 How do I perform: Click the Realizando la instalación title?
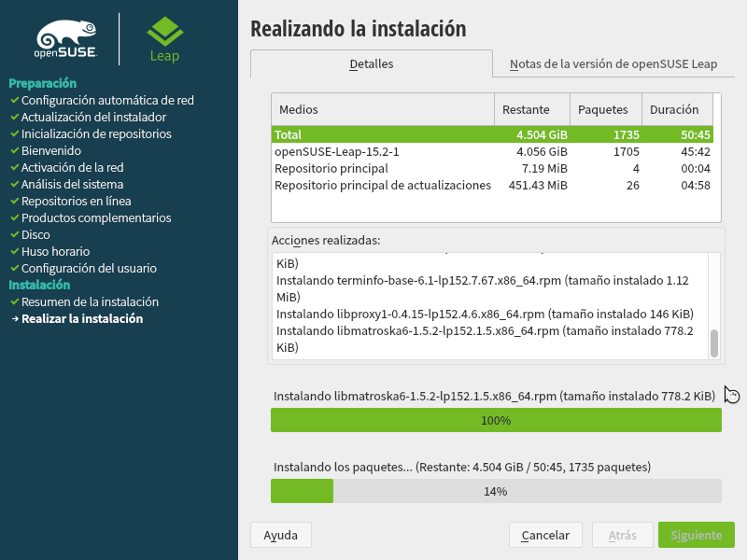click(x=359, y=29)
